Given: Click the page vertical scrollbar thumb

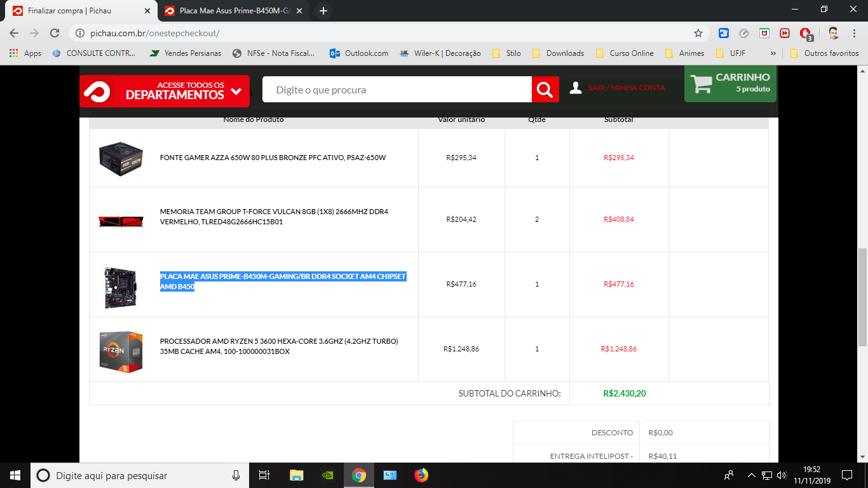Looking at the screenshot, I should [x=862, y=297].
